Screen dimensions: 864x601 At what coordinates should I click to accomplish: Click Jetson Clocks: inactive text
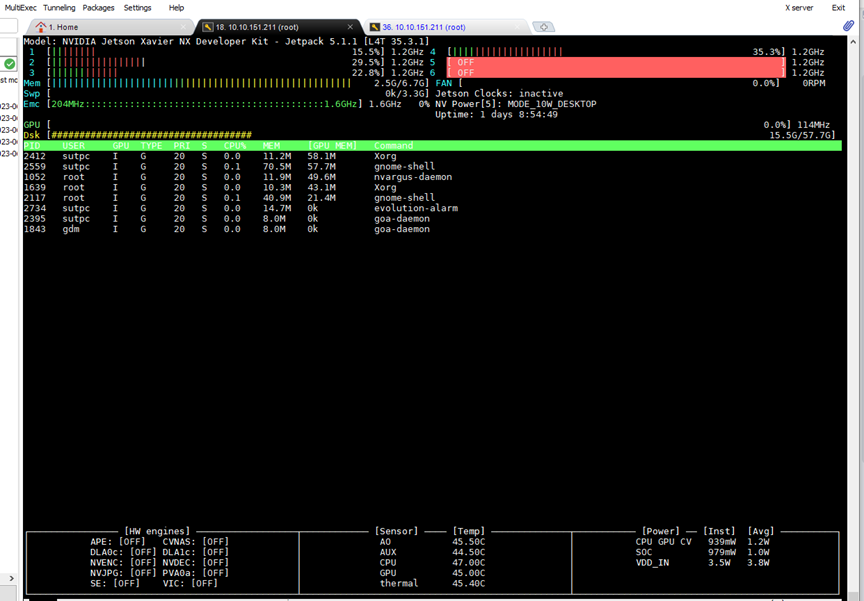pos(499,94)
